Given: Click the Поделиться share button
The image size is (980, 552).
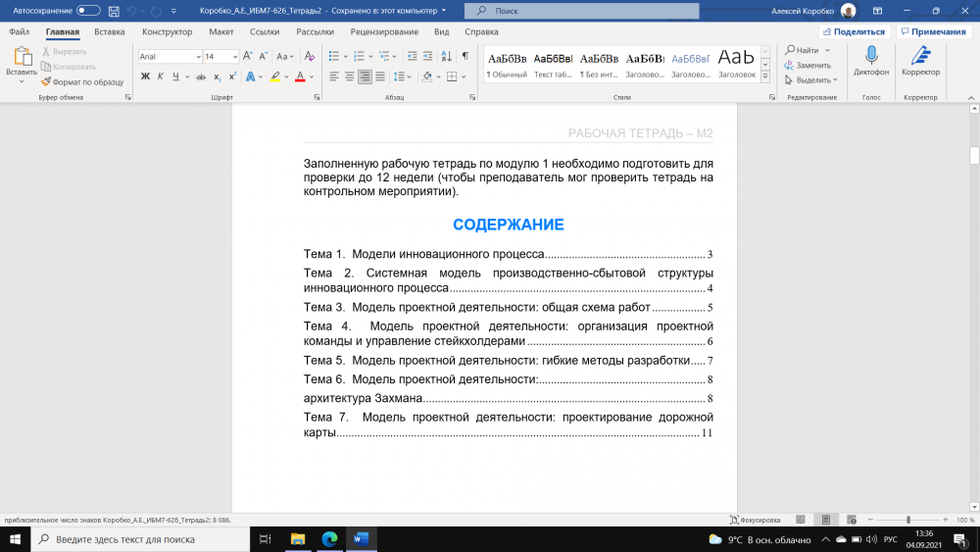Looking at the screenshot, I should (854, 31).
